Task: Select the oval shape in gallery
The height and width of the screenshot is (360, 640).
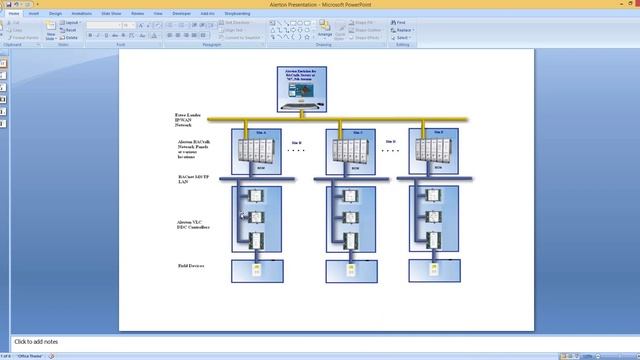Action: pyautogui.click(x=300, y=23)
